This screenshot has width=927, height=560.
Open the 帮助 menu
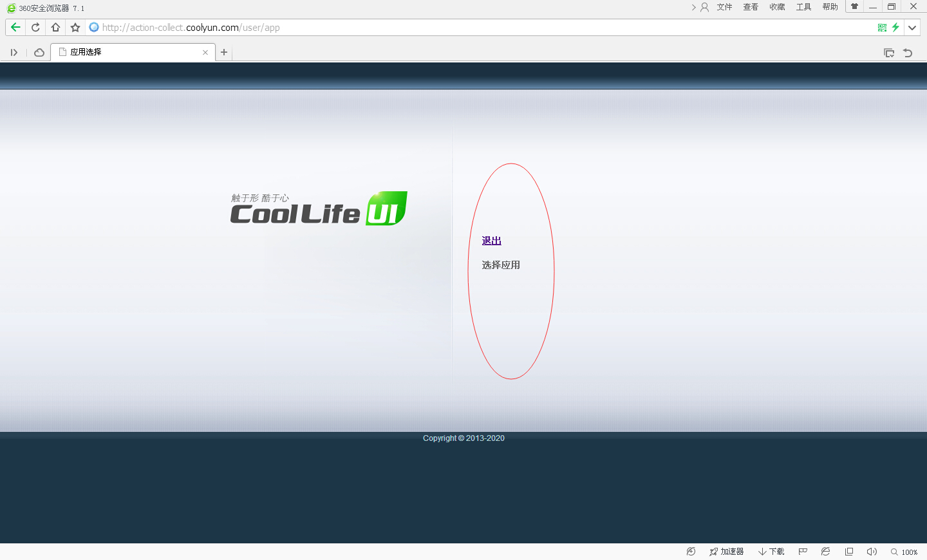click(830, 7)
